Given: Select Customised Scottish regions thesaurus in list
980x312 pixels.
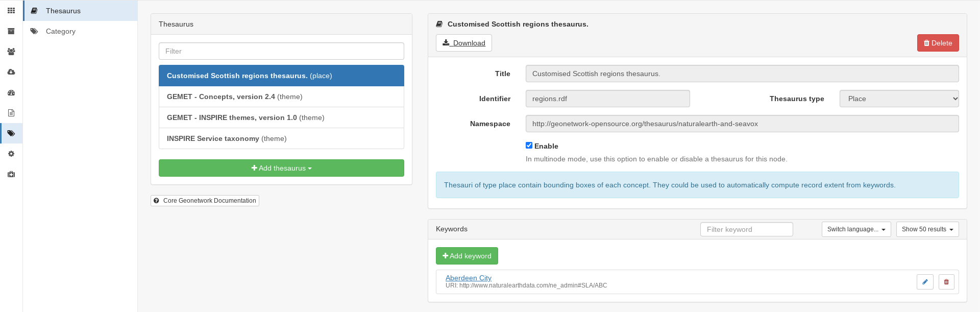Looking at the screenshot, I should (281, 76).
